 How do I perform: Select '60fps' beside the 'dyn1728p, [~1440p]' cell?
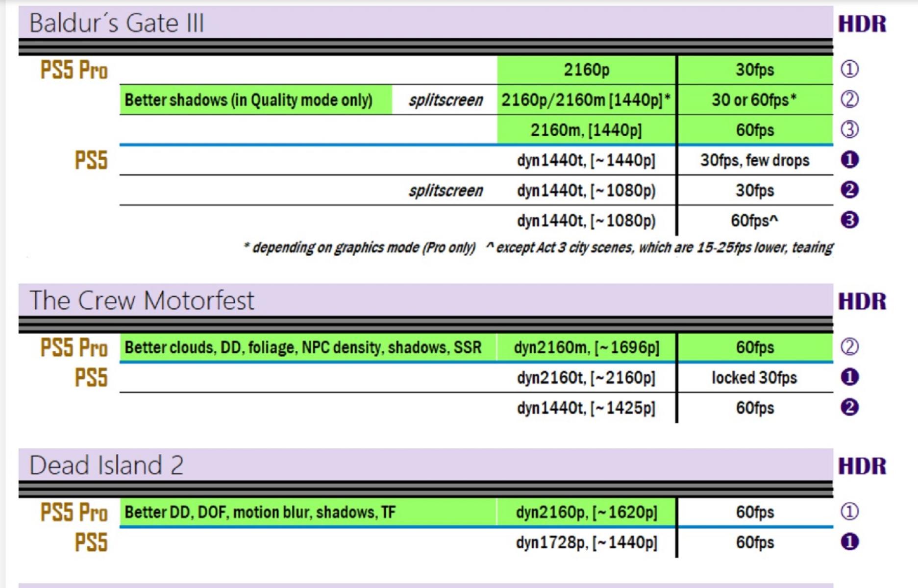coord(755,543)
